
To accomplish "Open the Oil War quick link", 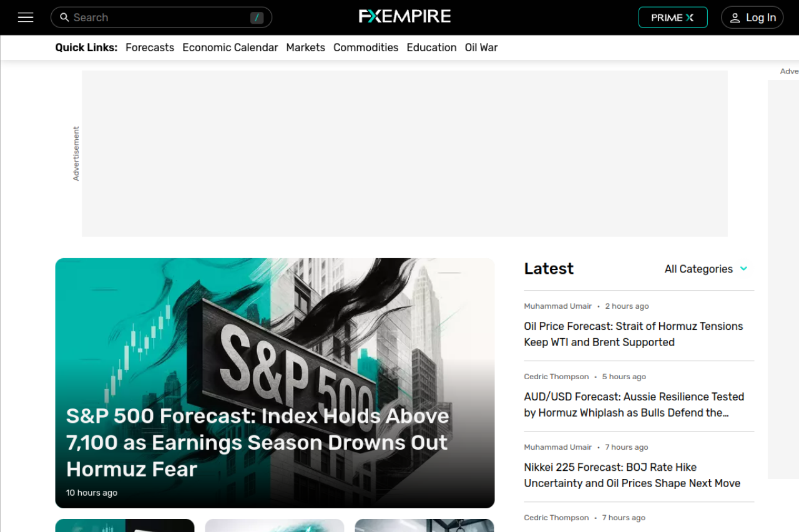I will (481, 47).
